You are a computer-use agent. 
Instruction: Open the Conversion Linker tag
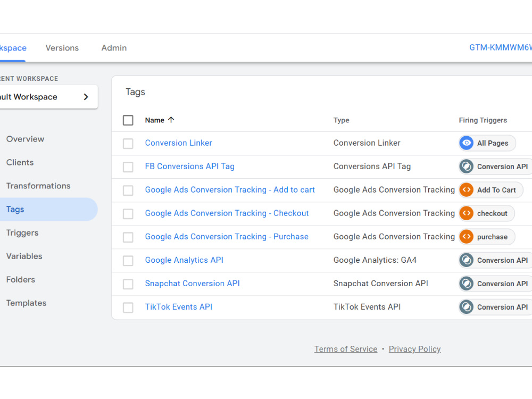click(178, 143)
